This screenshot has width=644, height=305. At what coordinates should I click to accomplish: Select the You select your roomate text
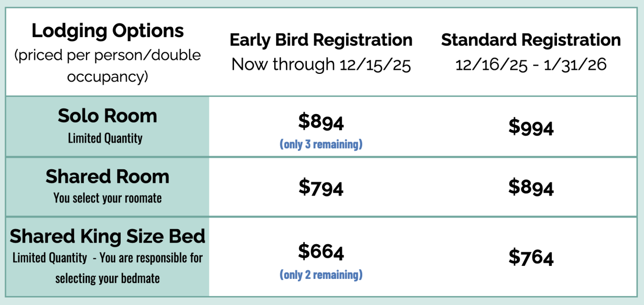(108, 198)
